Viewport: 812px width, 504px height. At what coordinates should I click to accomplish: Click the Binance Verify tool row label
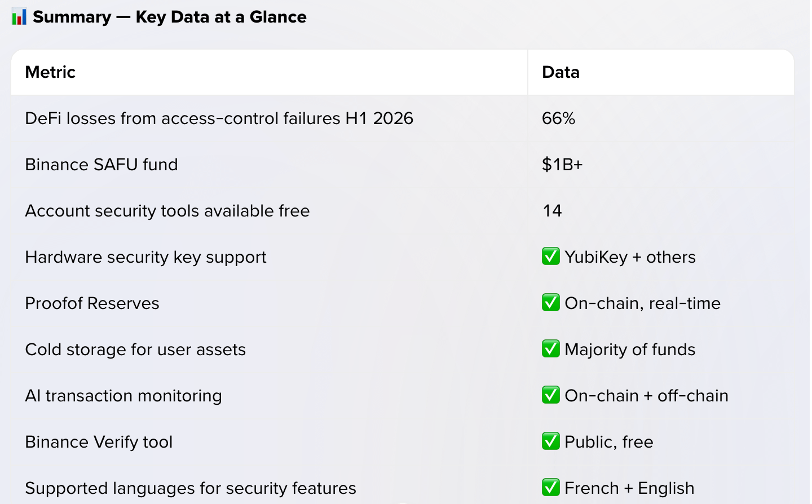coord(99,442)
